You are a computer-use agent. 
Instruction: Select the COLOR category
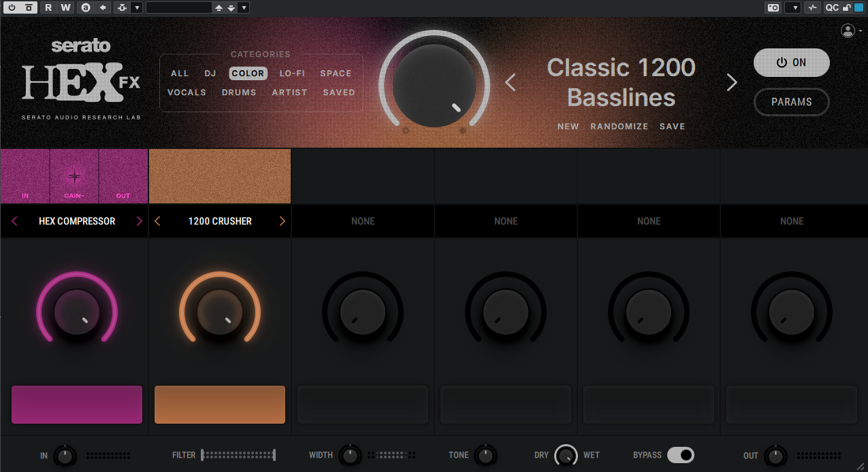[x=248, y=73]
